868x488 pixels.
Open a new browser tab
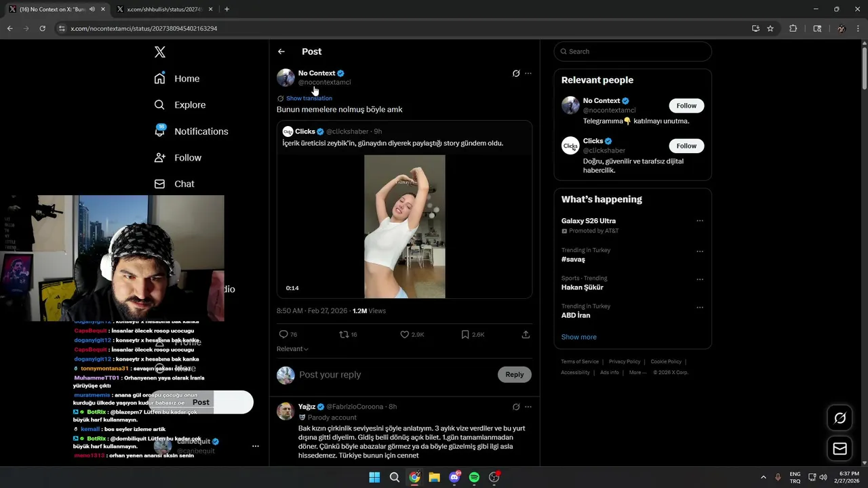[226, 9]
